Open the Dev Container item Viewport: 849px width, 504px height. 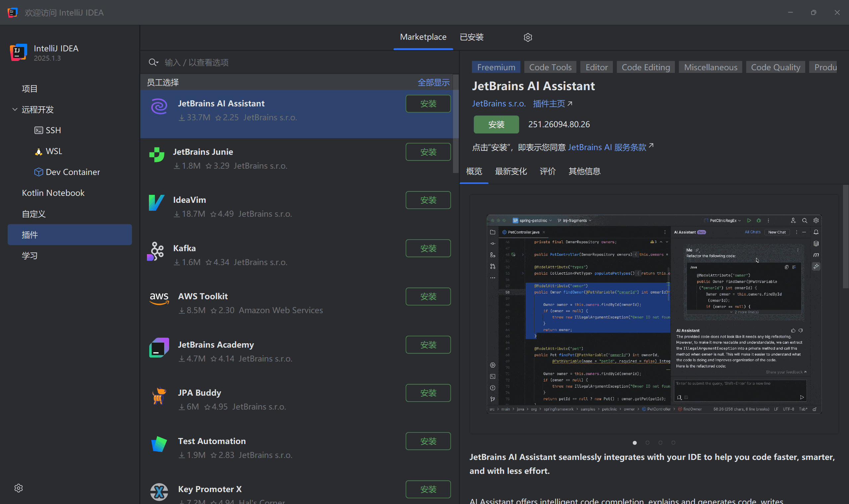pos(72,172)
